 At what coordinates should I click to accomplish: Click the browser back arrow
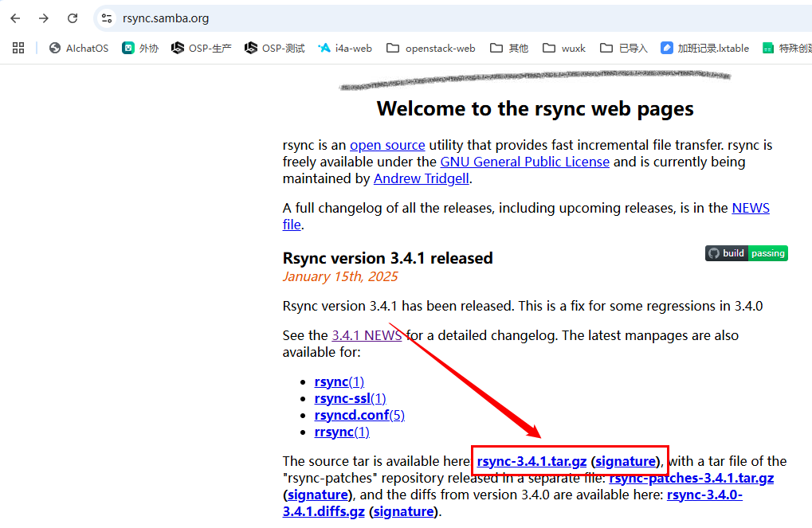[15, 18]
